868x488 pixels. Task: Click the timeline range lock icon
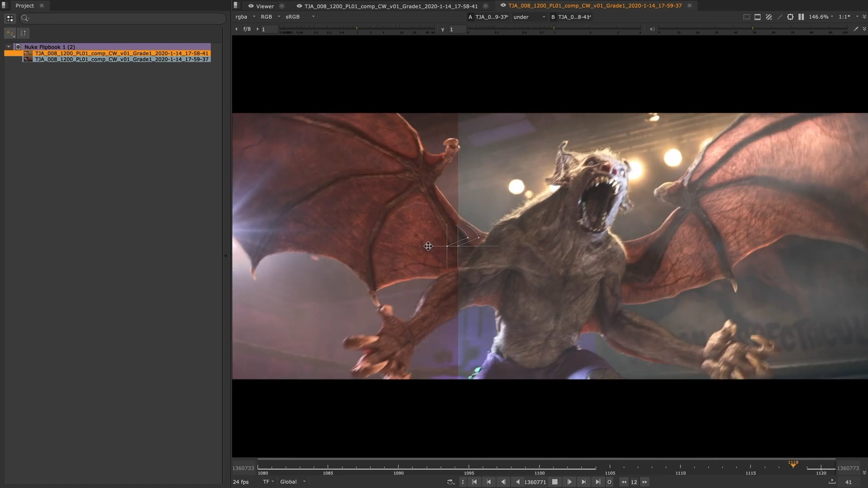tap(832, 481)
